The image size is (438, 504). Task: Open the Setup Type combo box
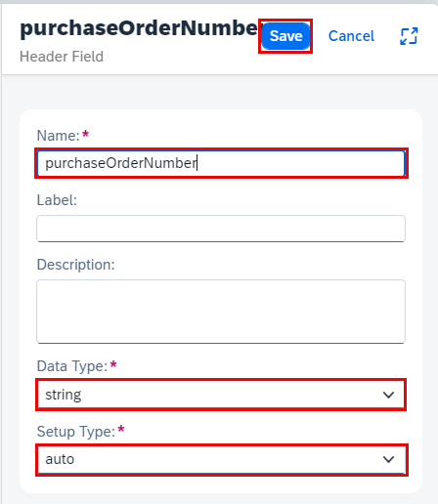[x=221, y=459]
